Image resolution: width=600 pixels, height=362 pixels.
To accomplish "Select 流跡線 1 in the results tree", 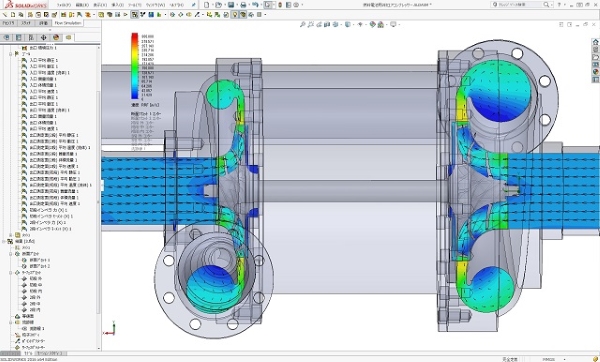I will tap(37, 329).
